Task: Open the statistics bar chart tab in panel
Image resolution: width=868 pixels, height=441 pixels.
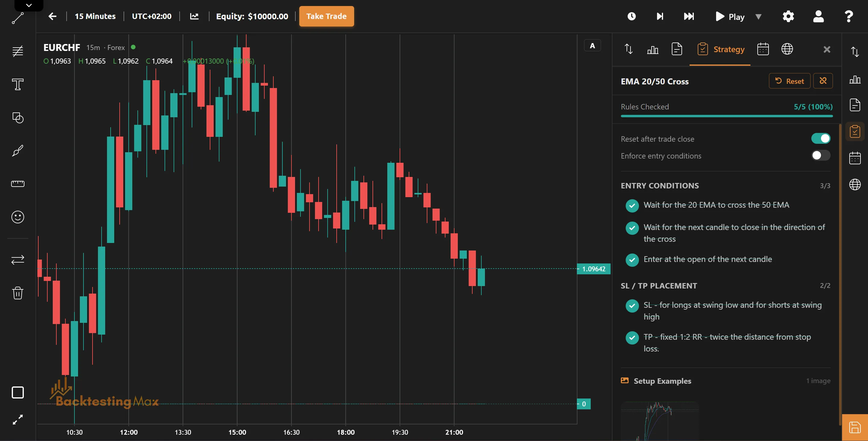Action: click(x=653, y=49)
